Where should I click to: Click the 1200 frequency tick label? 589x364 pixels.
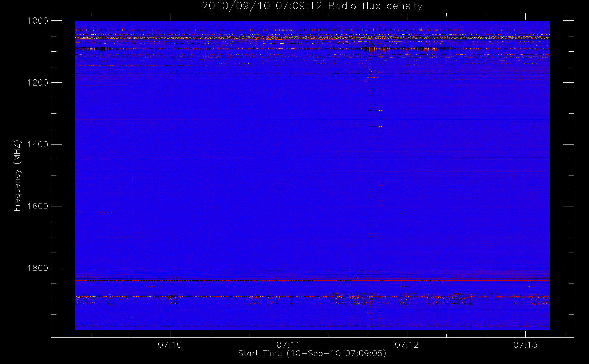tap(38, 83)
